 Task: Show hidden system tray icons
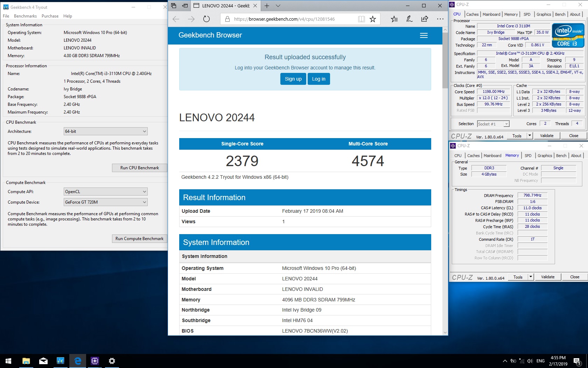[505, 361]
